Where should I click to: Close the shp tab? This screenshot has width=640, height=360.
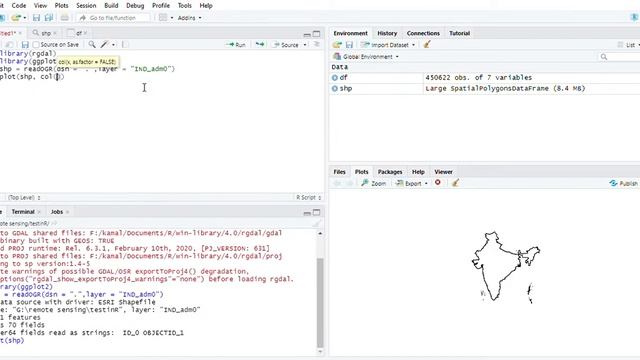click(x=55, y=33)
